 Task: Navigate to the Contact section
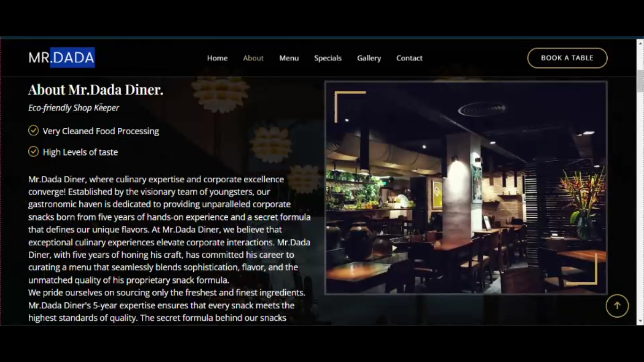point(409,58)
